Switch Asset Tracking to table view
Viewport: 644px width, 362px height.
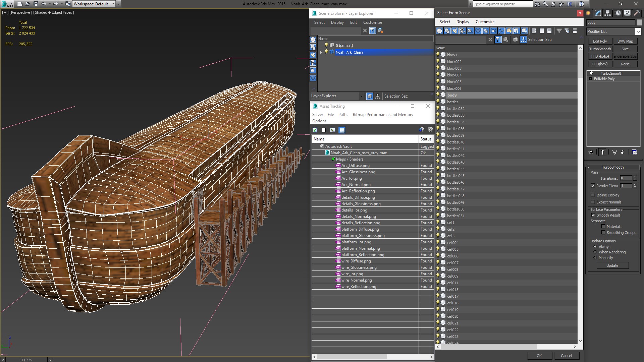pyautogui.click(x=342, y=130)
